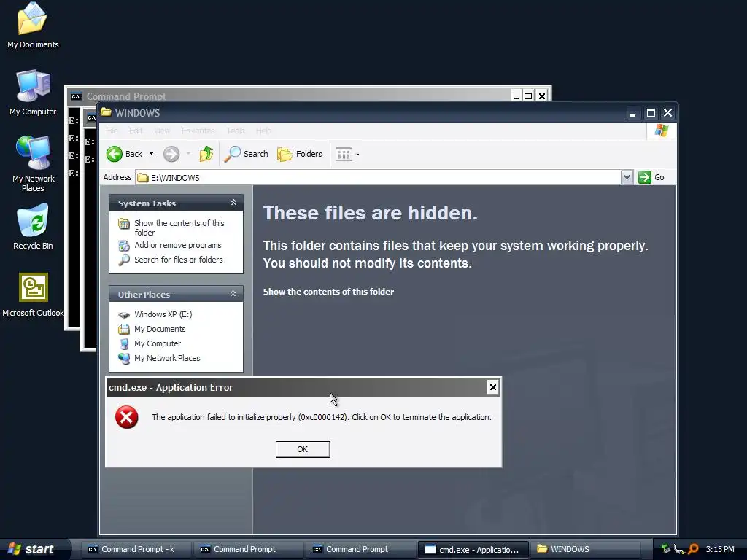Collapse the Other Places panel
The width and height of the screenshot is (747, 560).
[x=233, y=294]
